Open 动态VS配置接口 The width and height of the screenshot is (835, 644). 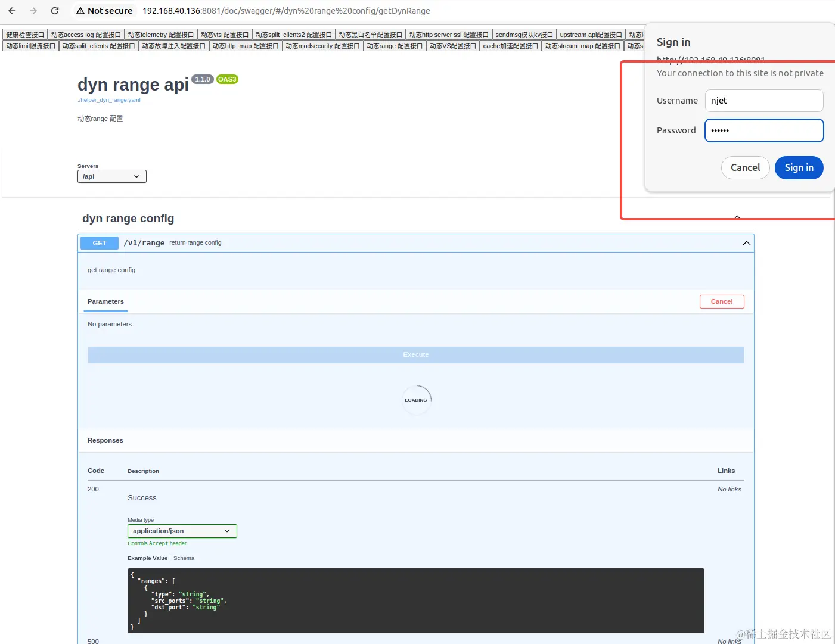(x=453, y=46)
